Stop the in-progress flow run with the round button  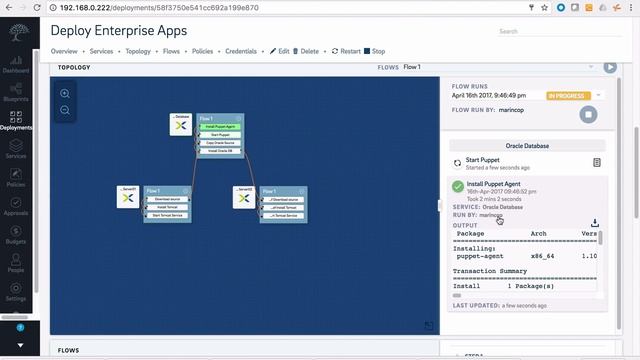coord(588,115)
